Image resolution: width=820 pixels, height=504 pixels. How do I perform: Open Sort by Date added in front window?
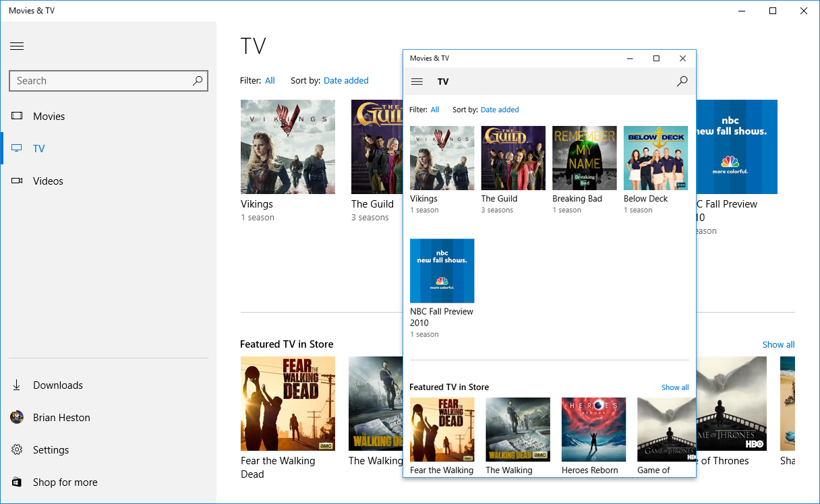point(500,110)
